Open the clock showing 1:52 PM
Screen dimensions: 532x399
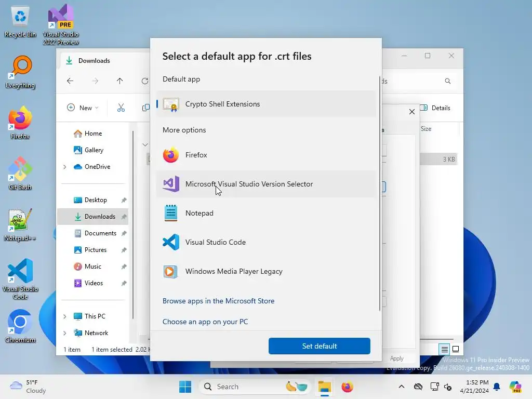pos(474,387)
